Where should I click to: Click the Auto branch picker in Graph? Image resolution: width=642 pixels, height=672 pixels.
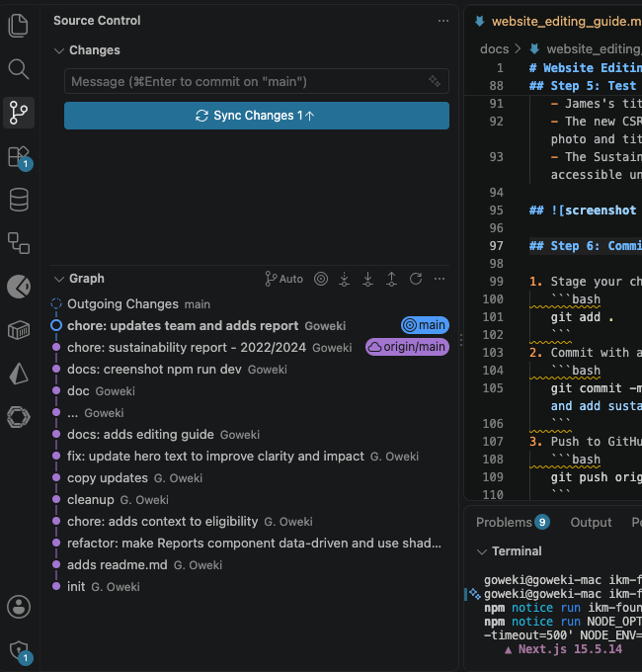click(x=283, y=279)
